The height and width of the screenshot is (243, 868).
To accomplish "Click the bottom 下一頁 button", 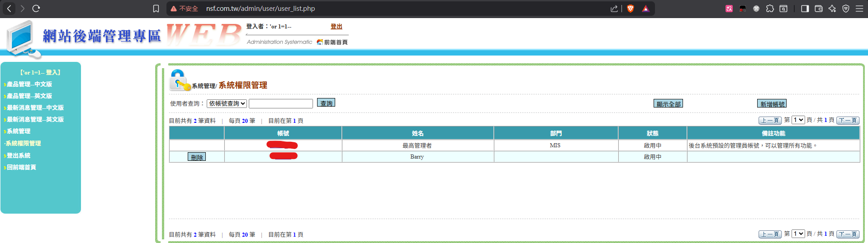I will tap(848, 234).
